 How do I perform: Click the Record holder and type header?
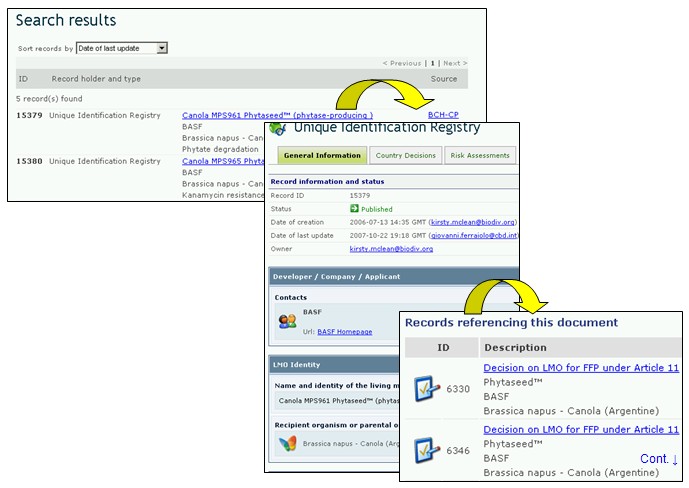(x=96, y=79)
